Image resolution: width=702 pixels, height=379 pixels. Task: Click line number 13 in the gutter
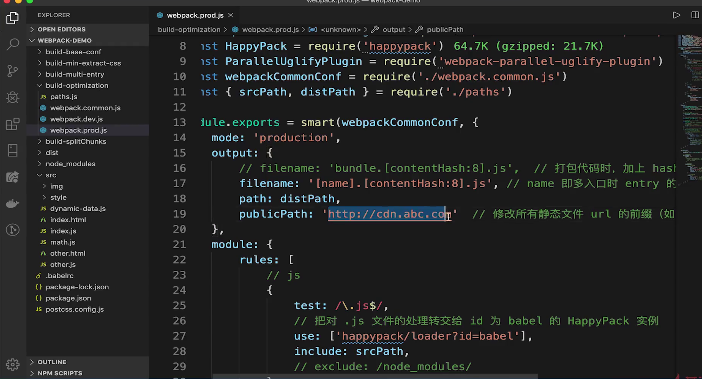coord(179,122)
